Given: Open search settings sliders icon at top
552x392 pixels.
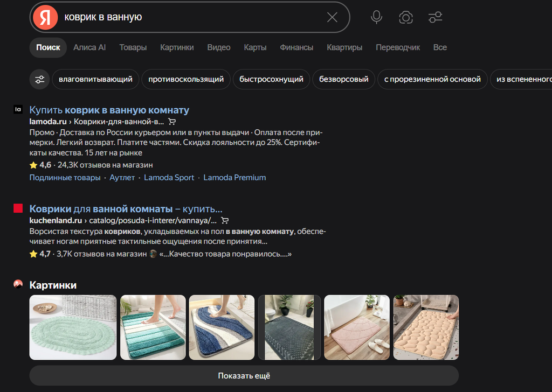Looking at the screenshot, I should click(x=435, y=17).
